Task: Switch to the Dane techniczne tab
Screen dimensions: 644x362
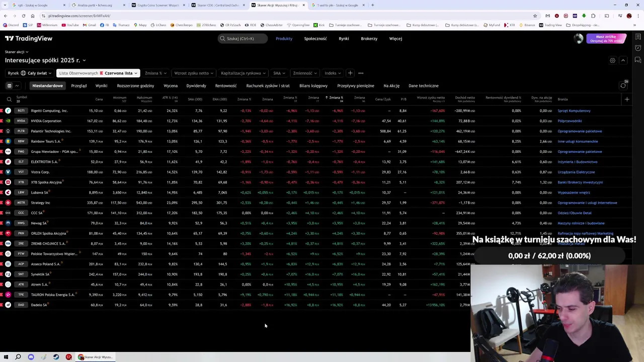Action: point(424,85)
